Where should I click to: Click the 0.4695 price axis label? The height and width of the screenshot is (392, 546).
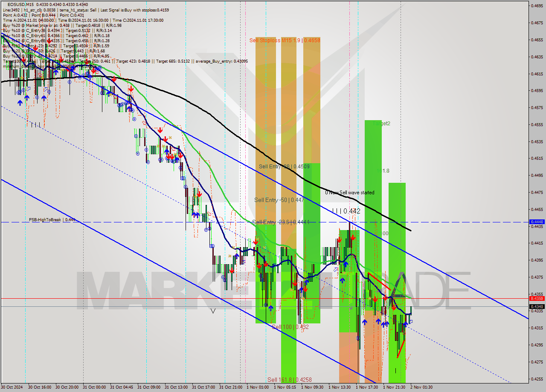point(536,6)
